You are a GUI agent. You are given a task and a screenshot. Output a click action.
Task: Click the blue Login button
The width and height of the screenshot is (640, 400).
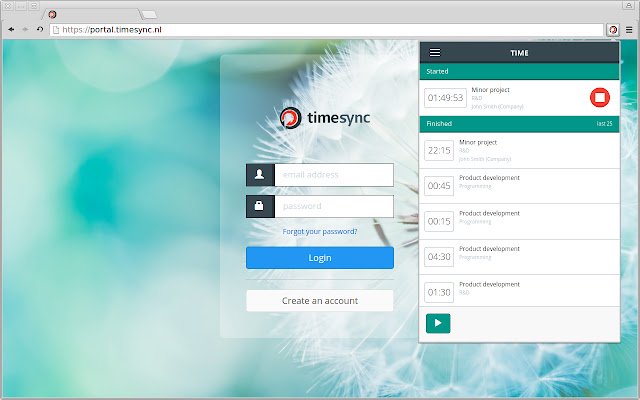click(320, 258)
